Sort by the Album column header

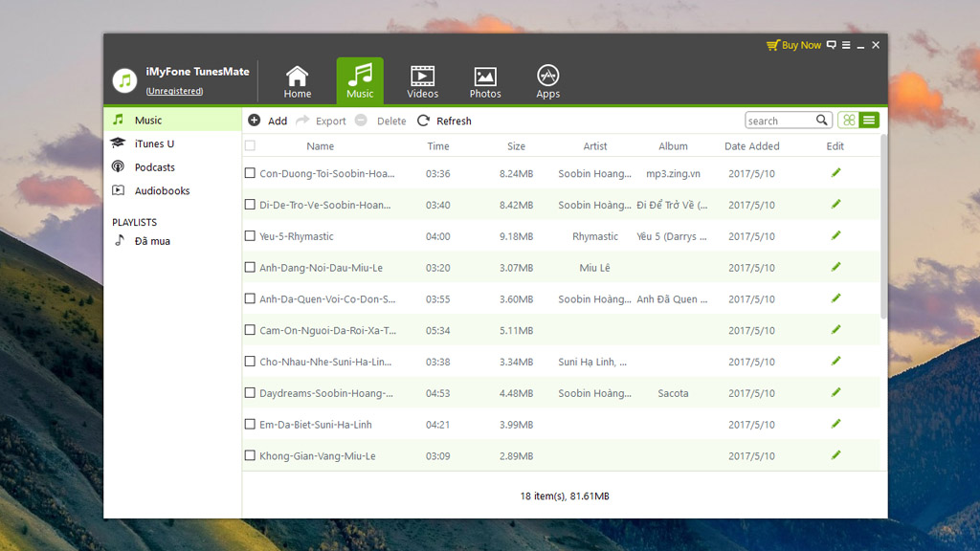673,146
